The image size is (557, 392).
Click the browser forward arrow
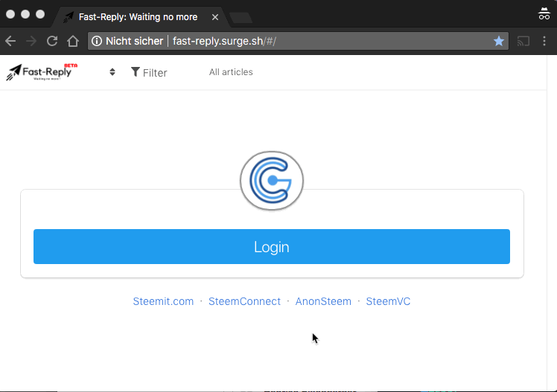[31, 41]
